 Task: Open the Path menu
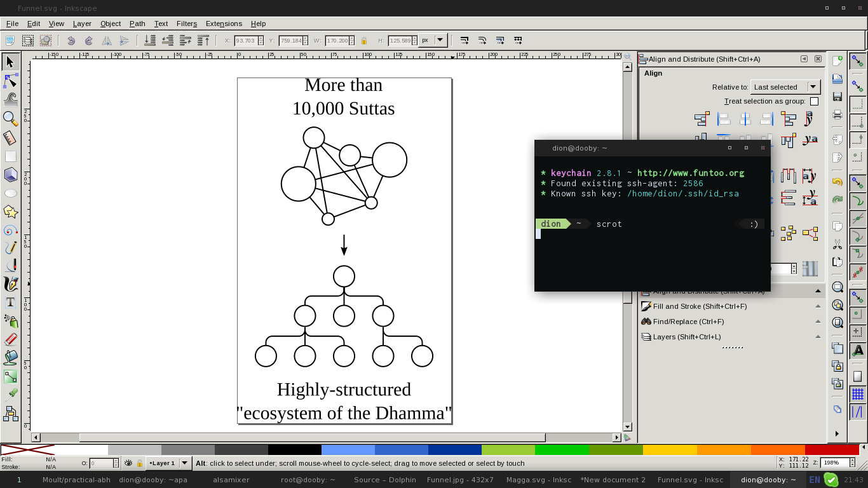click(137, 24)
